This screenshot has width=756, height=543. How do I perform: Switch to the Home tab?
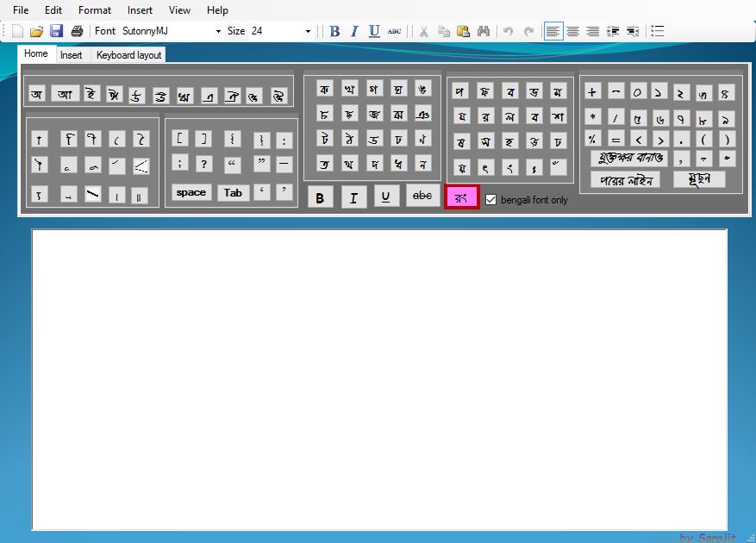(36, 53)
